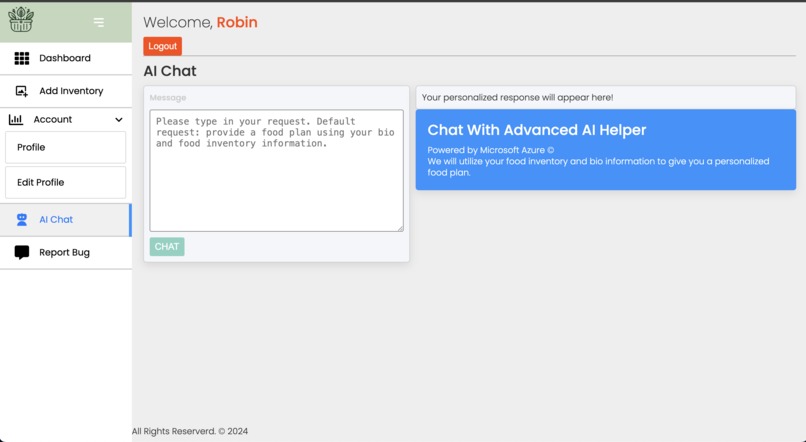Open the Dashboard menu item
Screen dimensions: 806x442
[x=66, y=58]
